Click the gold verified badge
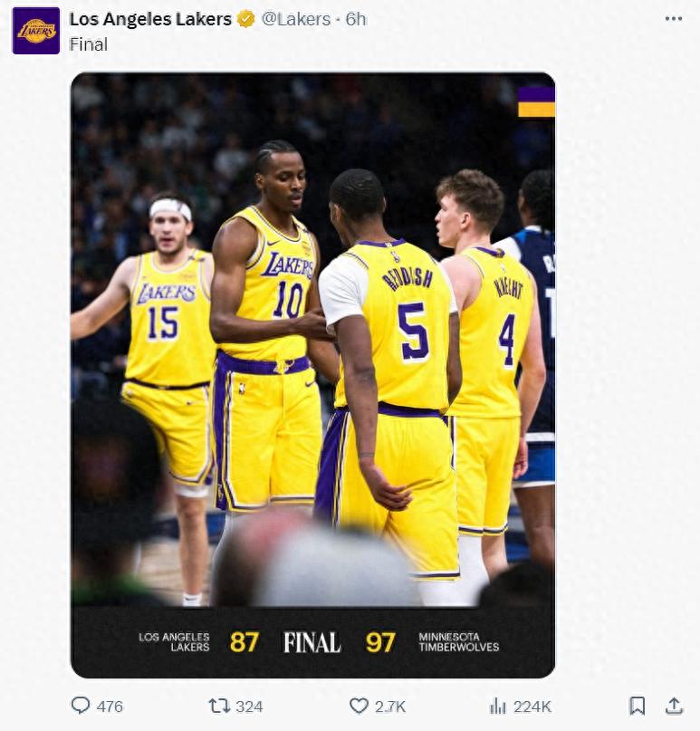 [245, 19]
